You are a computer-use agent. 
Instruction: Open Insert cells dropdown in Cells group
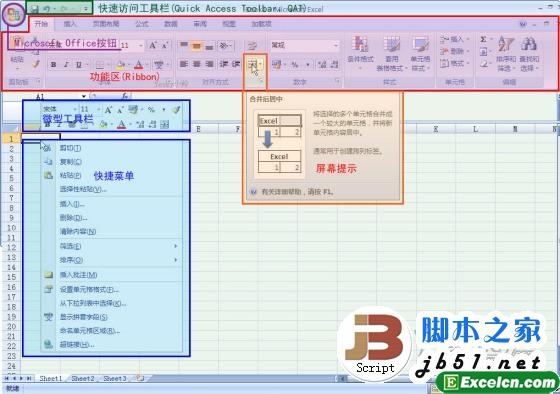[454, 39]
